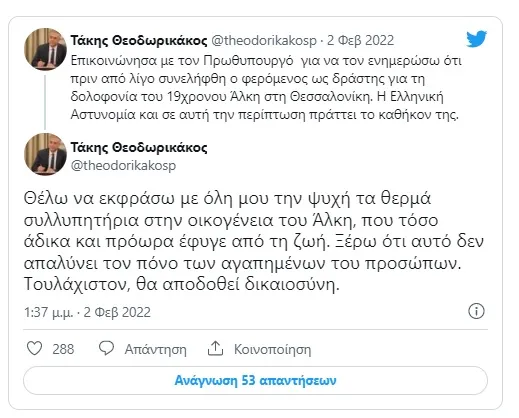Image resolution: width=519 pixels, height=418 pixels.
Task: Open top tweet's profile avatar
Action: point(45,49)
